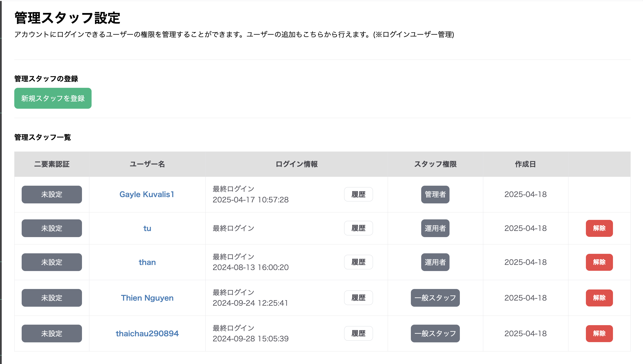Select login time 2024-09-24 12:25:41
The image size is (643, 364).
point(250,303)
